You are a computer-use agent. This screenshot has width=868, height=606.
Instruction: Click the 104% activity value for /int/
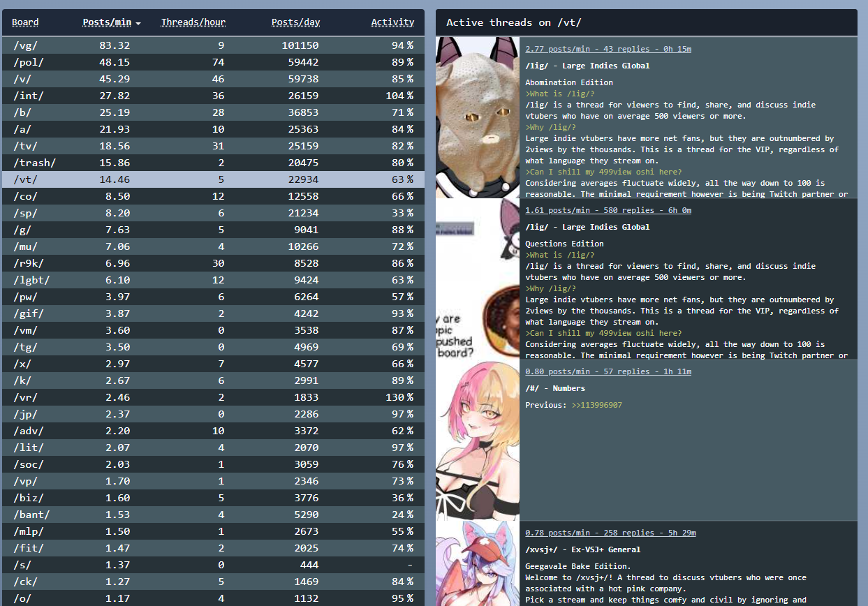point(399,96)
